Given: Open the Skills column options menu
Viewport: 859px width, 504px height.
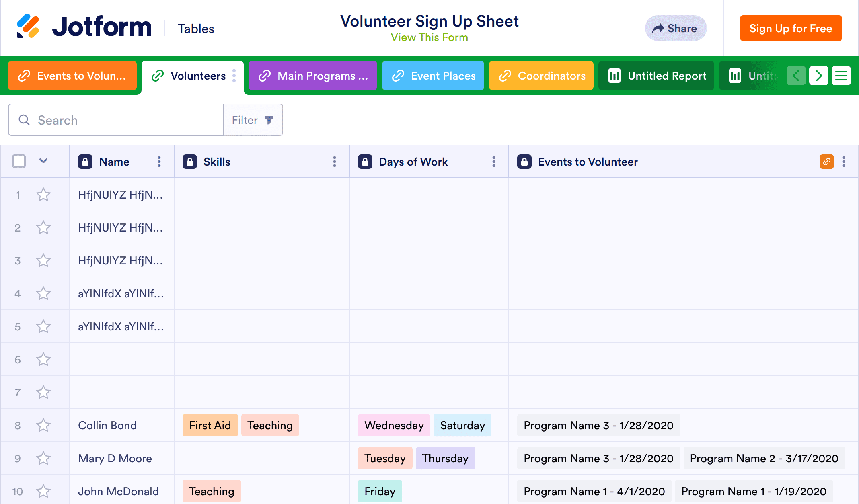Looking at the screenshot, I should [x=334, y=162].
